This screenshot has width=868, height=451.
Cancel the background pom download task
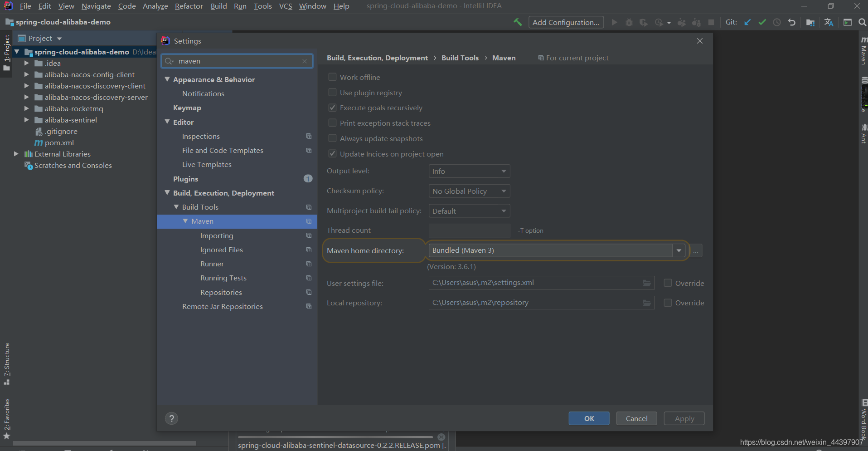click(x=441, y=437)
